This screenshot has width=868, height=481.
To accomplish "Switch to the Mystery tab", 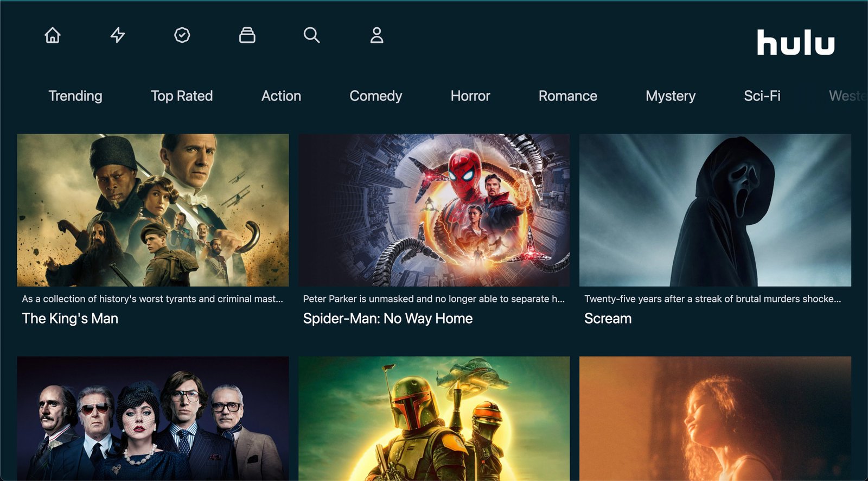I will (671, 96).
